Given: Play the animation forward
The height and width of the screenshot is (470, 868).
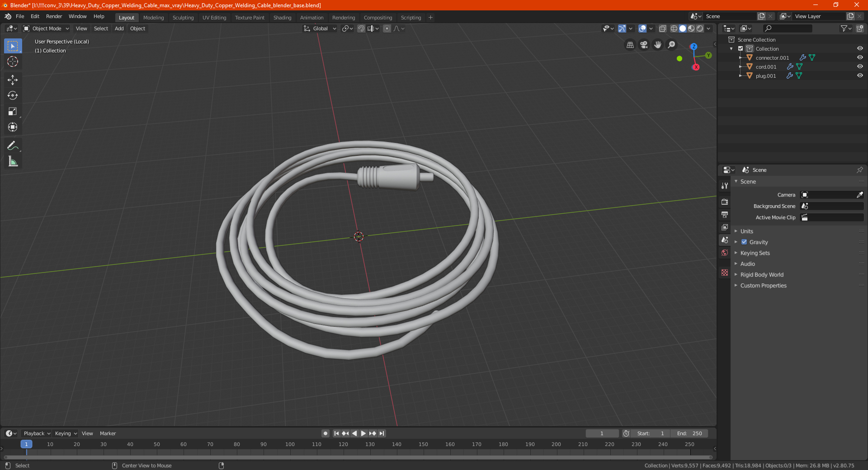Looking at the screenshot, I should [363, 433].
